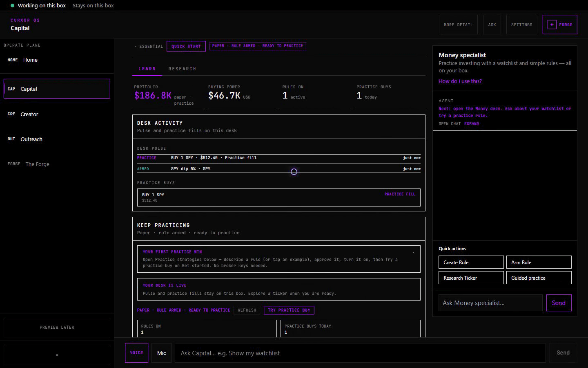Click the Keep Practicing heading
The height and width of the screenshot is (368, 588).
pos(163,225)
